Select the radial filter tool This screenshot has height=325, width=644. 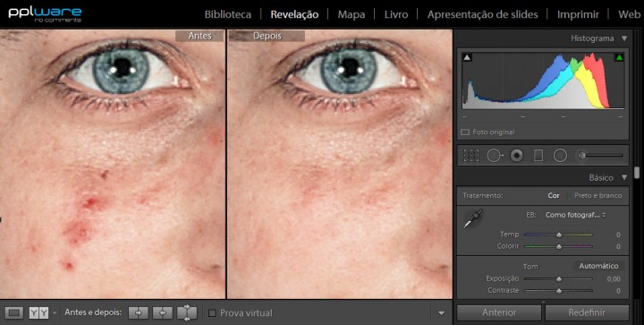[x=560, y=156]
